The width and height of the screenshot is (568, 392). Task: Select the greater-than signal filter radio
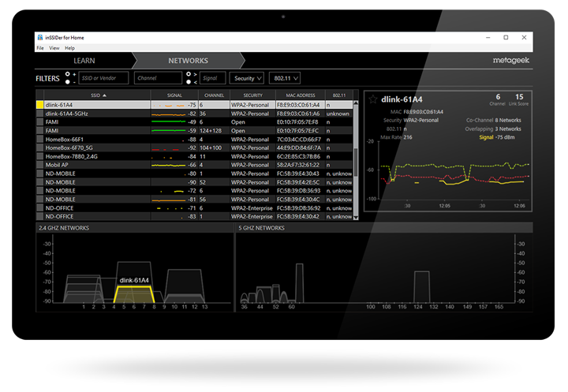pyautogui.click(x=188, y=75)
